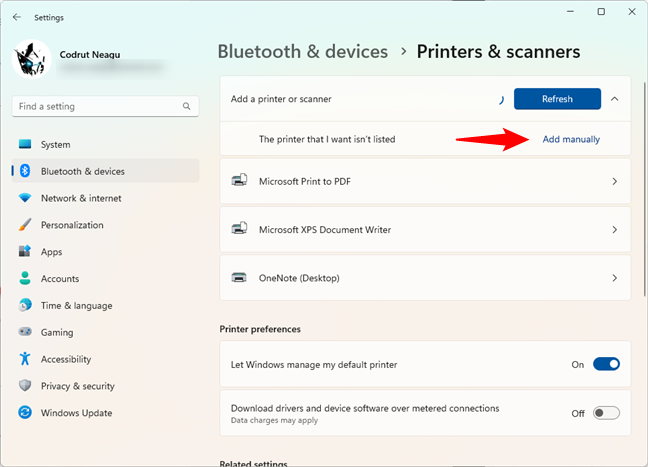Click 'The printer that I want isn't listed' text
Screen dimensions: 648x467
[327, 139]
